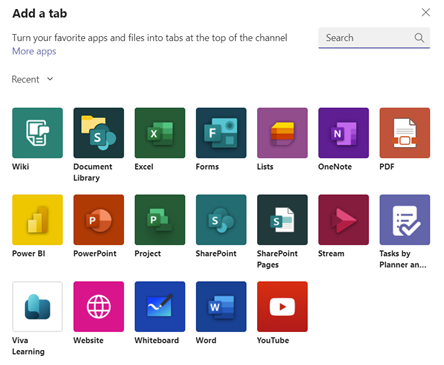This screenshot has width=444, height=365.
Task: Click the search magnifier icon
Action: pyautogui.click(x=419, y=38)
